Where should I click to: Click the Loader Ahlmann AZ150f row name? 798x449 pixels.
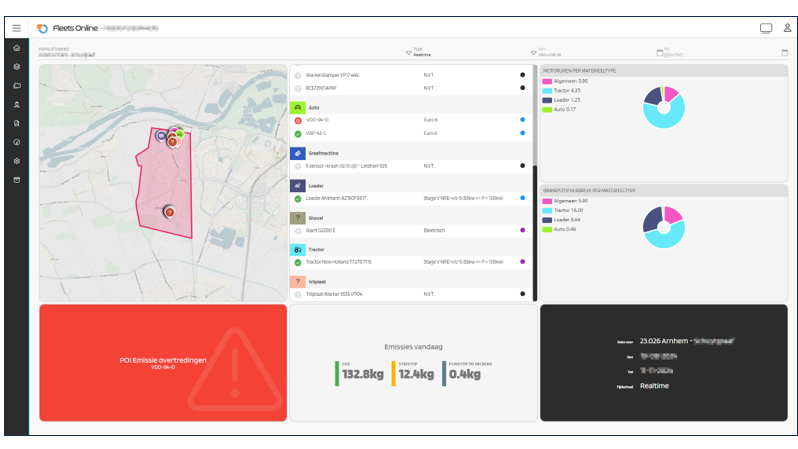336,198
